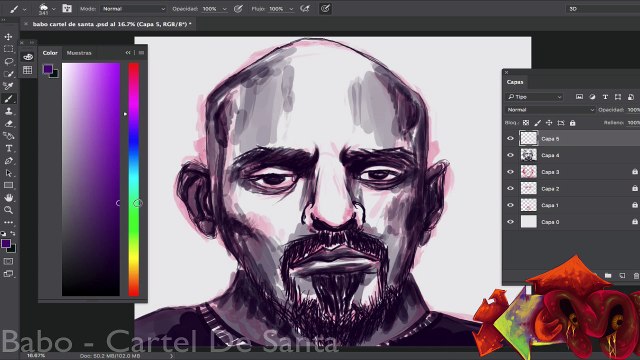The image size is (640, 360).
Task: Toggle lock position in Capas
Action: (549, 123)
